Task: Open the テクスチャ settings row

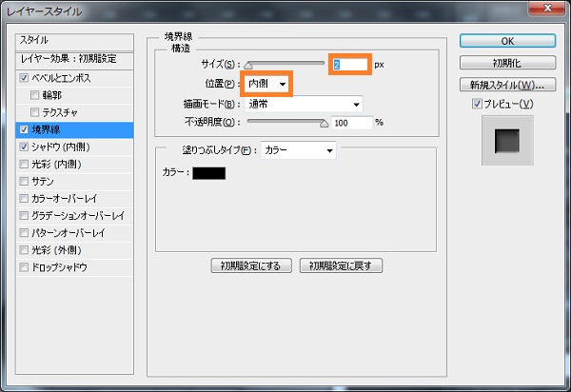Action: 74,112
